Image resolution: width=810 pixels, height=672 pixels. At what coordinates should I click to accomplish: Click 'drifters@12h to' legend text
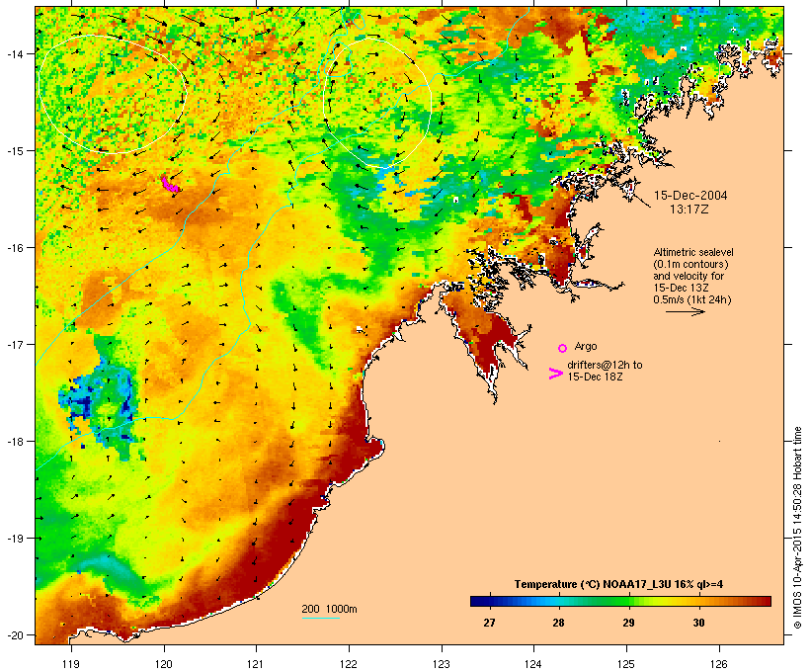(x=605, y=365)
